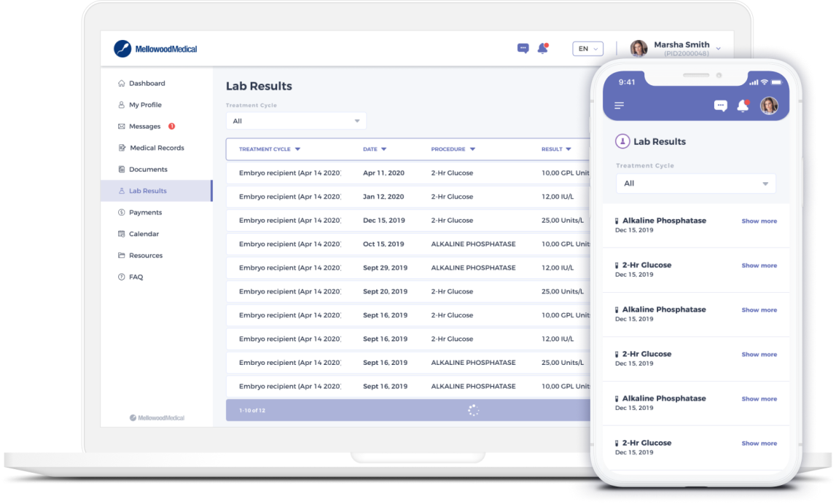The width and height of the screenshot is (836, 504).
Task: Expand the mobile Treatment Cycle dropdown
Action: click(695, 184)
